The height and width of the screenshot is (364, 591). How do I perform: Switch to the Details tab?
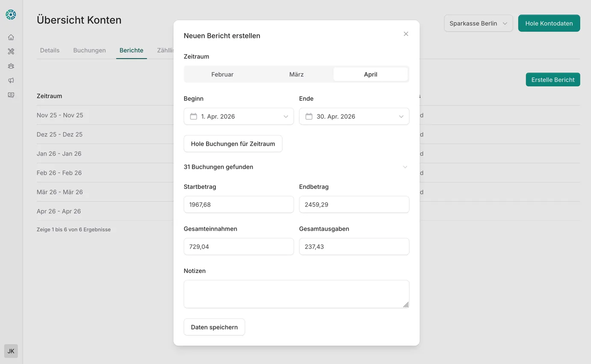(x=50, y=50)
